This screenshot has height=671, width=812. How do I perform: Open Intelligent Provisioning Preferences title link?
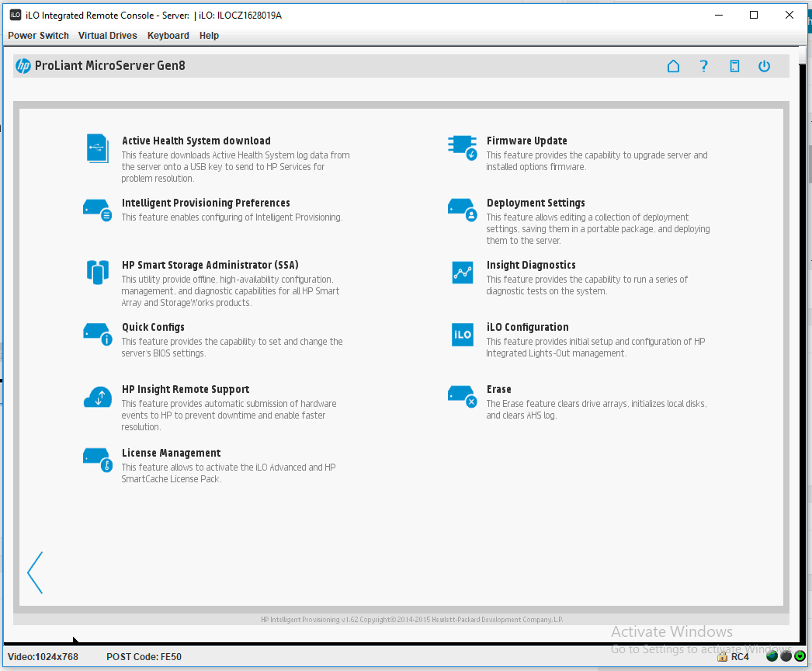click(x=206, y=203)
